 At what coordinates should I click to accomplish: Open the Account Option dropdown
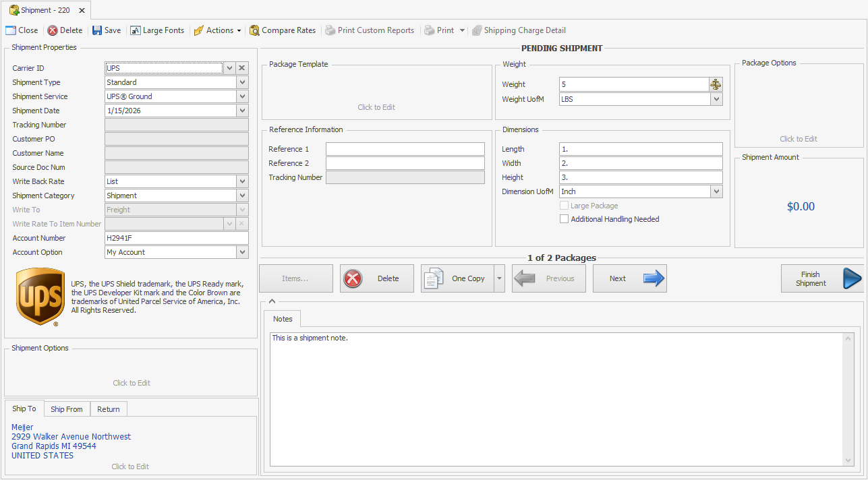tap(242, 252)
